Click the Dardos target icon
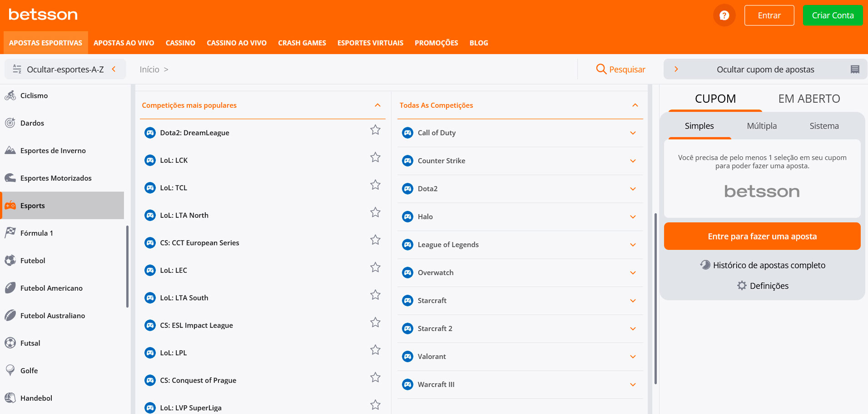The height and width of the screenshot is (414, 868). tap(10, 123)
